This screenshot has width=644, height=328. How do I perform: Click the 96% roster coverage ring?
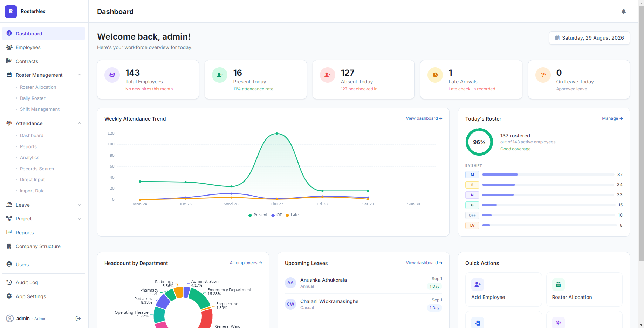tap(479, 142)
